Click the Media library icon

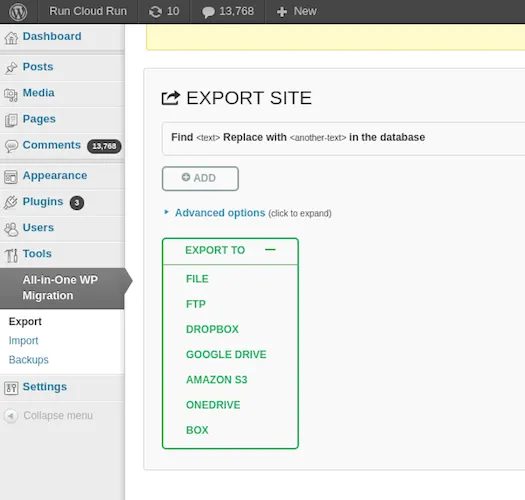click(11, 94)
